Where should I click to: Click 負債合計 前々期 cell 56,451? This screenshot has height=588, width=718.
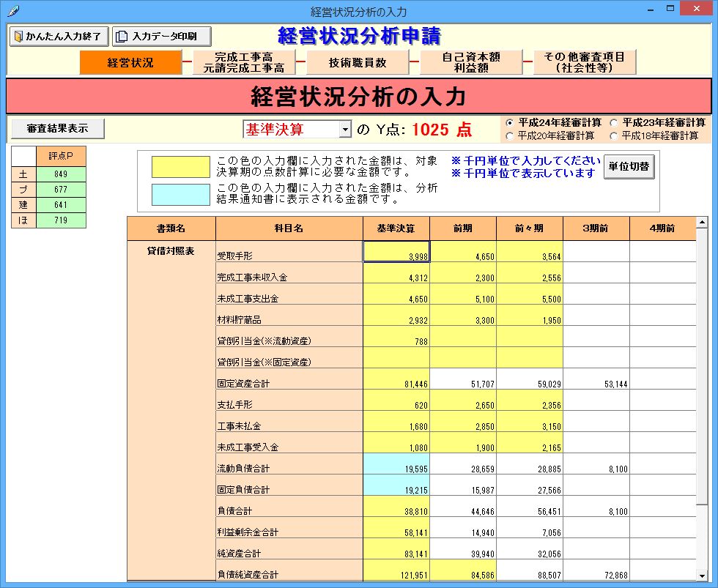coord(530,507)
